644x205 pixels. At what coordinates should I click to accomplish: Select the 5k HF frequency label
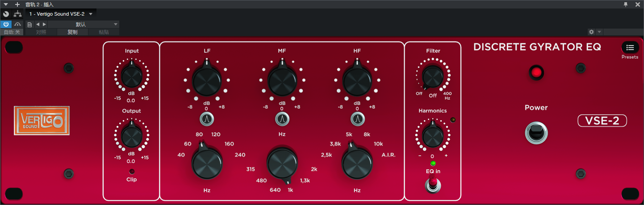click(x=349, y=134)
